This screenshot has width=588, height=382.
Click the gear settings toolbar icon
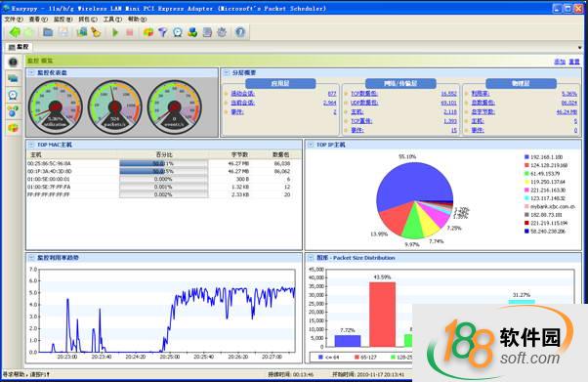click(222, 32)
